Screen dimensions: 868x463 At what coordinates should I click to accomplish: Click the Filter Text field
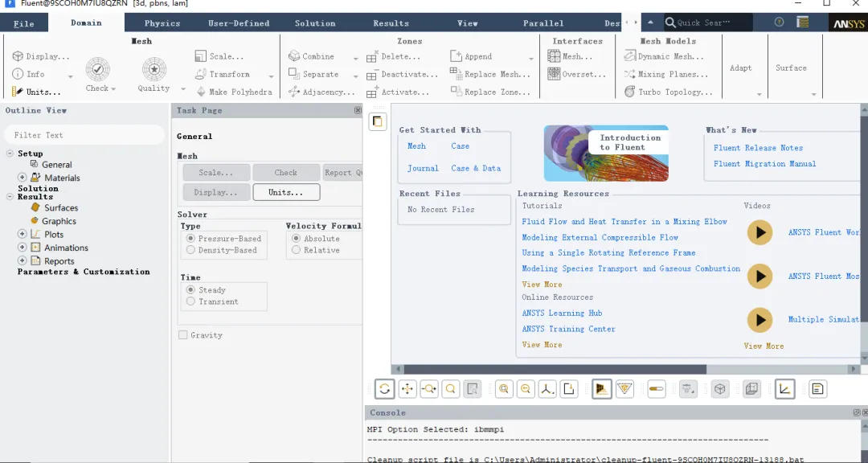[84, 135]
